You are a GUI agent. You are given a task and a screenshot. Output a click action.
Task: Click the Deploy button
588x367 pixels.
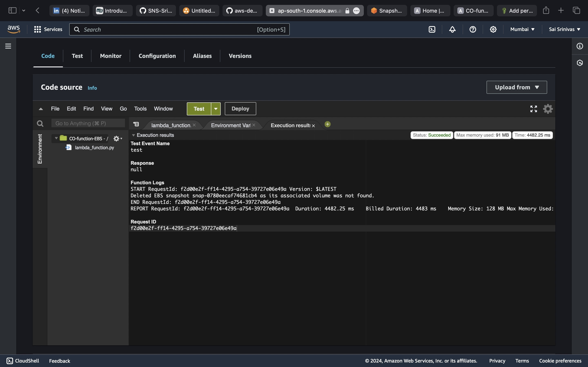coord(240,109)
